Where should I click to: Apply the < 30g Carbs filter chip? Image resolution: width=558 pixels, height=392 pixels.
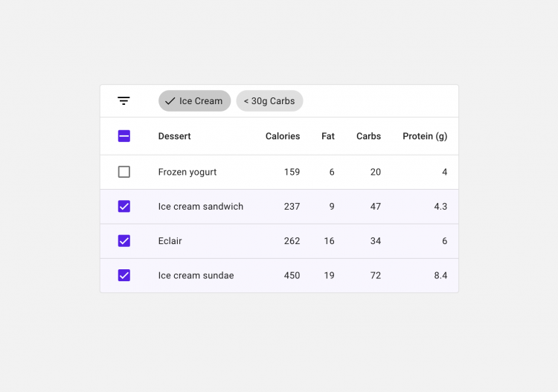[269, 100]
